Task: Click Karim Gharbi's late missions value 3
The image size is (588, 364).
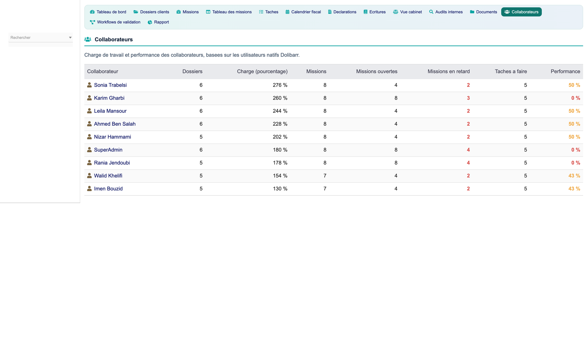Action: (x=468, y=98)
